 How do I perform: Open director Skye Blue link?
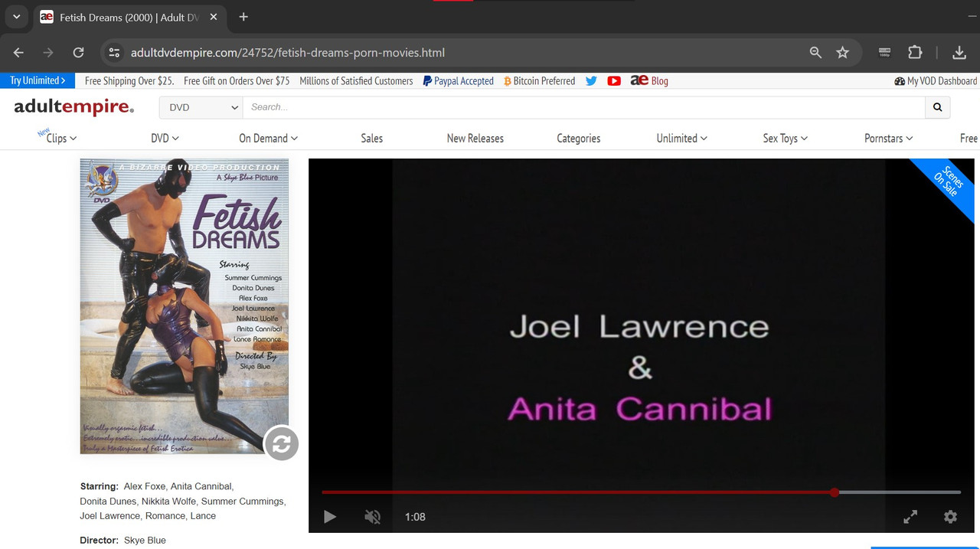click(x=145, y=540)
